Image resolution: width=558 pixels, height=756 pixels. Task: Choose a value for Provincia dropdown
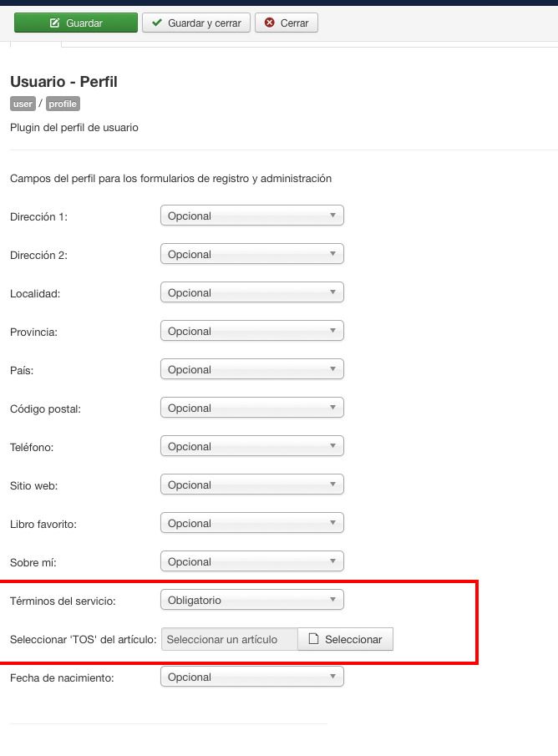[251, 331]
